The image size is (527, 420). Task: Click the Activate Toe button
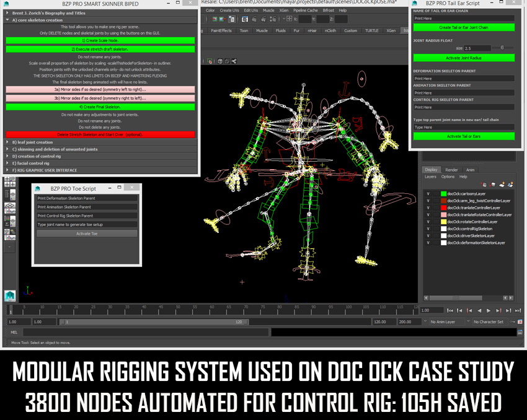click(x=87, y=234)
